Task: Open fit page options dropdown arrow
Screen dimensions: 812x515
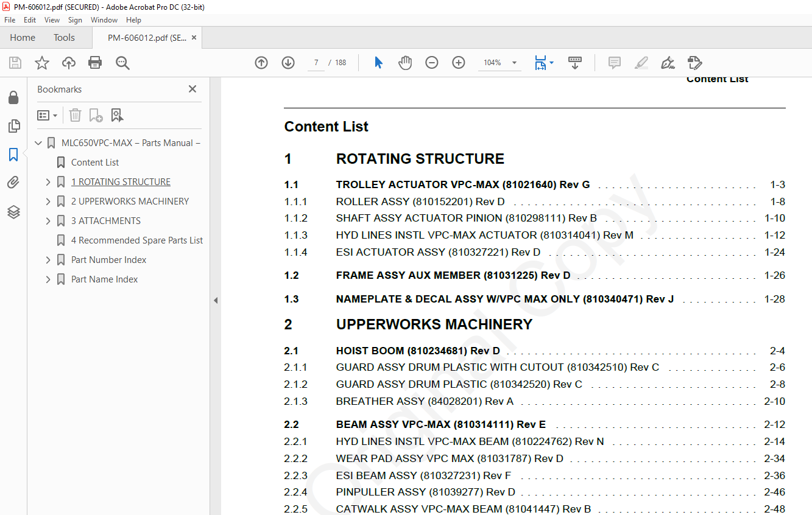Action: [551, 63]
